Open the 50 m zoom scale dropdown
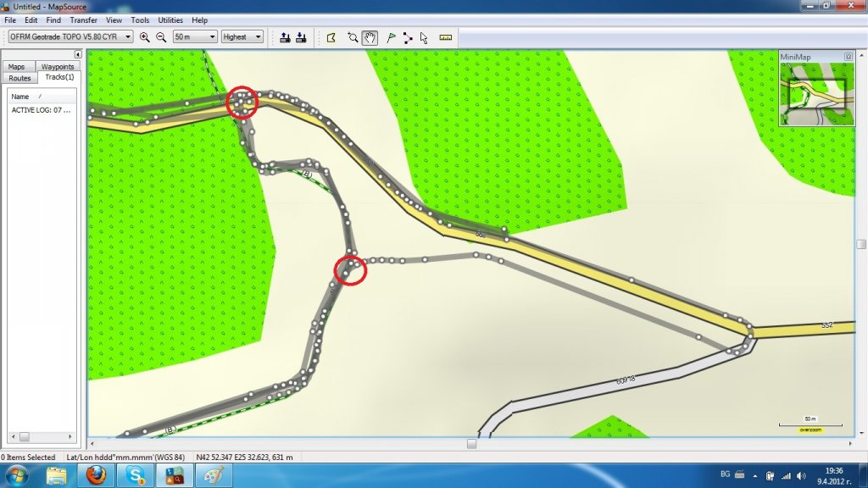 pos(195,36)
